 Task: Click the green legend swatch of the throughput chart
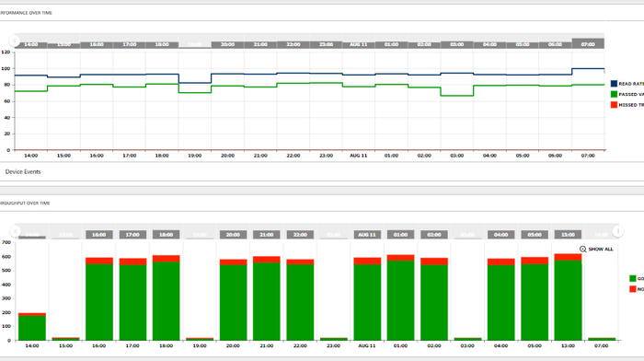coord(633,278)
